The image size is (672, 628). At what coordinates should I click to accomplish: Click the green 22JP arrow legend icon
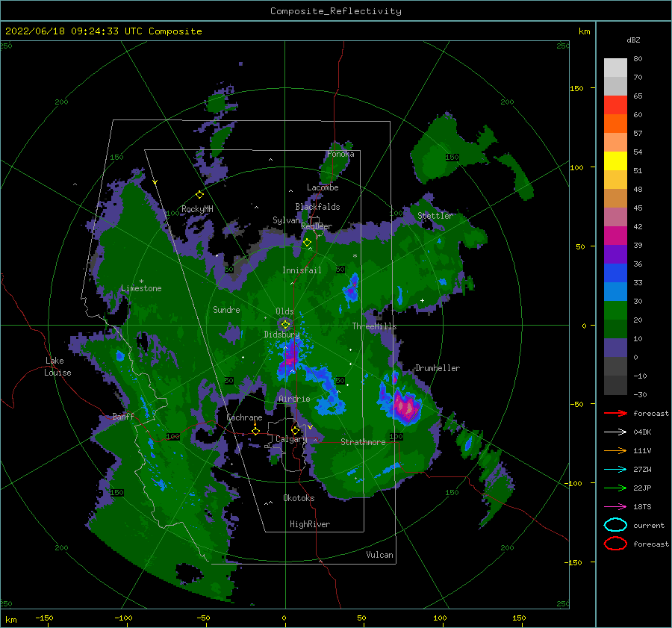tap(615, 488)
